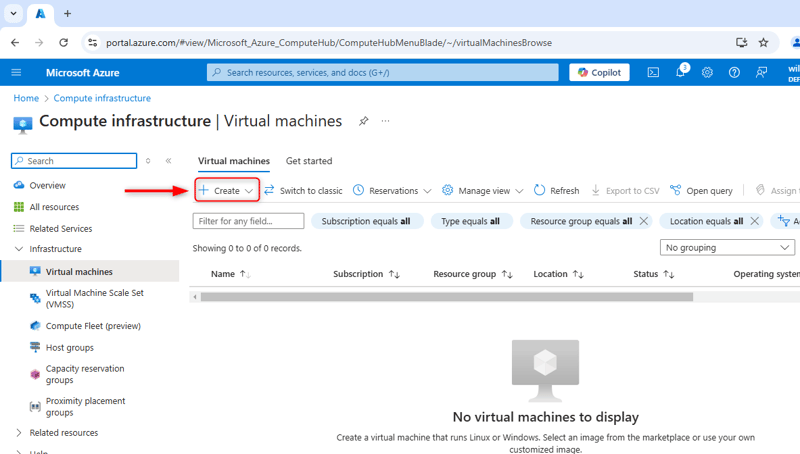
Task: Click the horizontal scrollbar of the table
Action: [446, 297]
